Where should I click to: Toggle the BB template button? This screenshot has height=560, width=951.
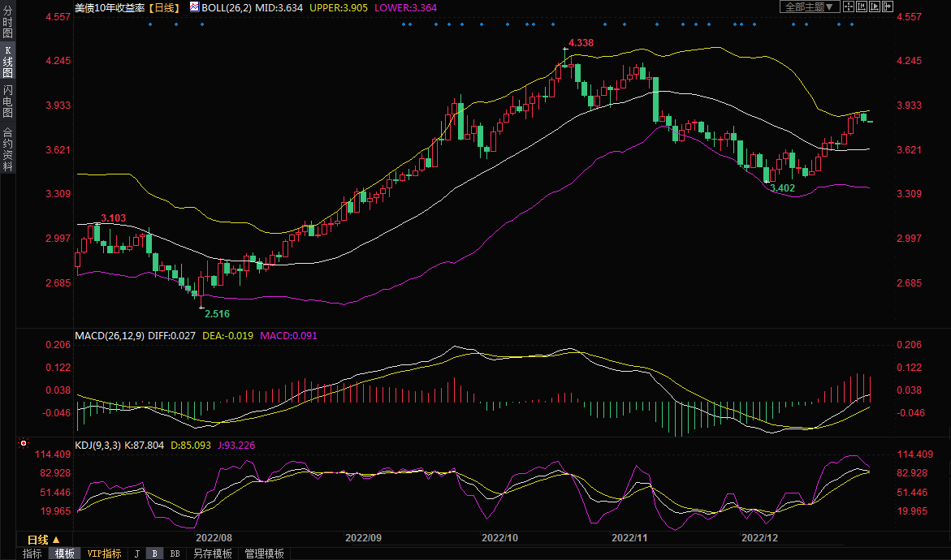click(175, 554)
